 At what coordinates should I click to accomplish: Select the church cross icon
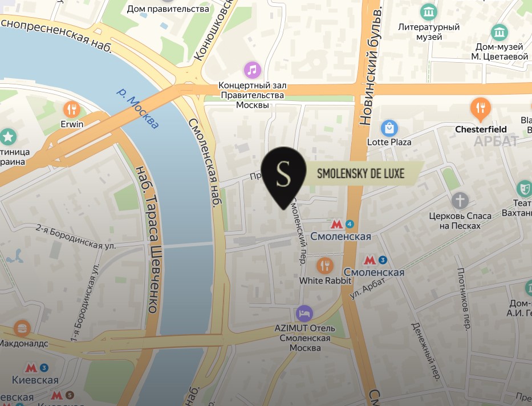(x=460, y=201)
